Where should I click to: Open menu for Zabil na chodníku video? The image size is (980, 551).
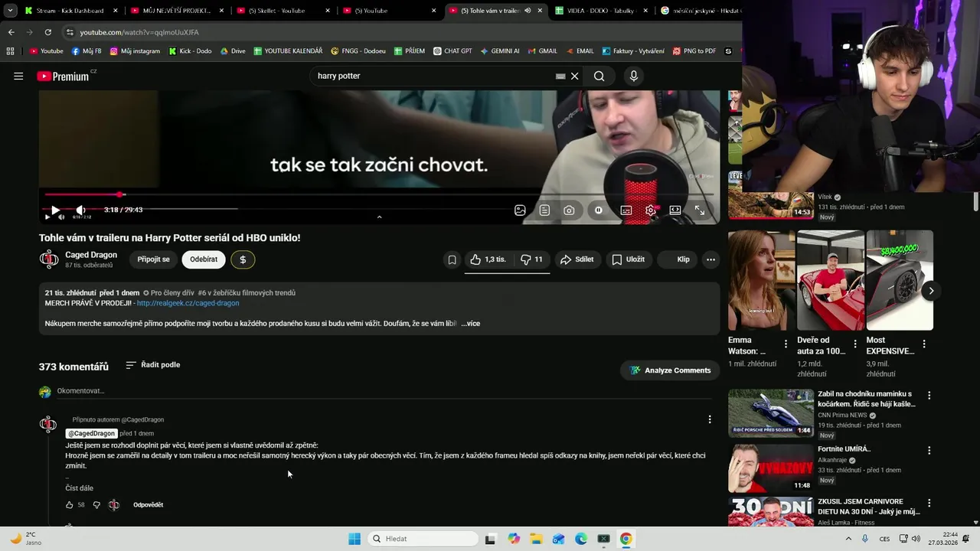click(929, 396)
